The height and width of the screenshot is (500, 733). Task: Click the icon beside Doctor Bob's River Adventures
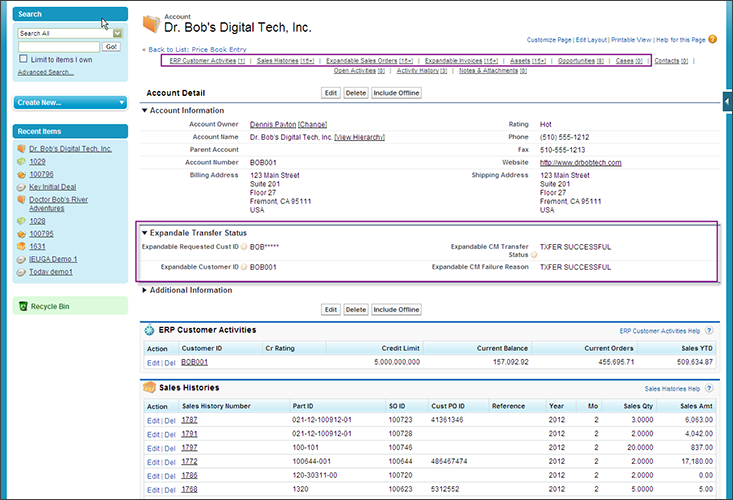click(21, 200)
